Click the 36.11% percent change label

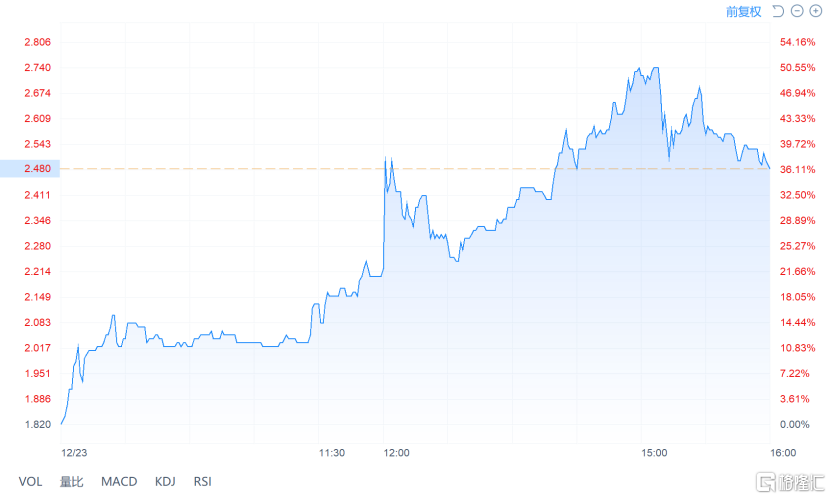pyautogui.click(x=798, y=170)
